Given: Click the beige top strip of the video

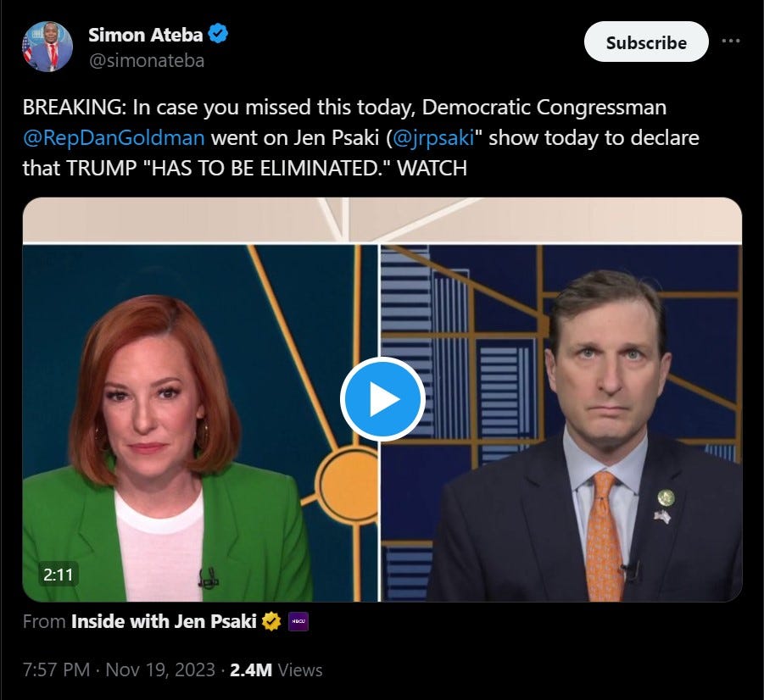Looking at the screenshot, I should point(382,219).
